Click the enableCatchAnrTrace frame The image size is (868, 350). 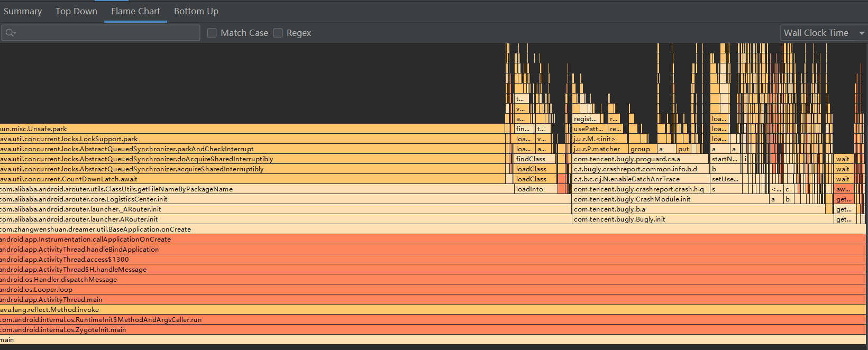coord(641,179)
